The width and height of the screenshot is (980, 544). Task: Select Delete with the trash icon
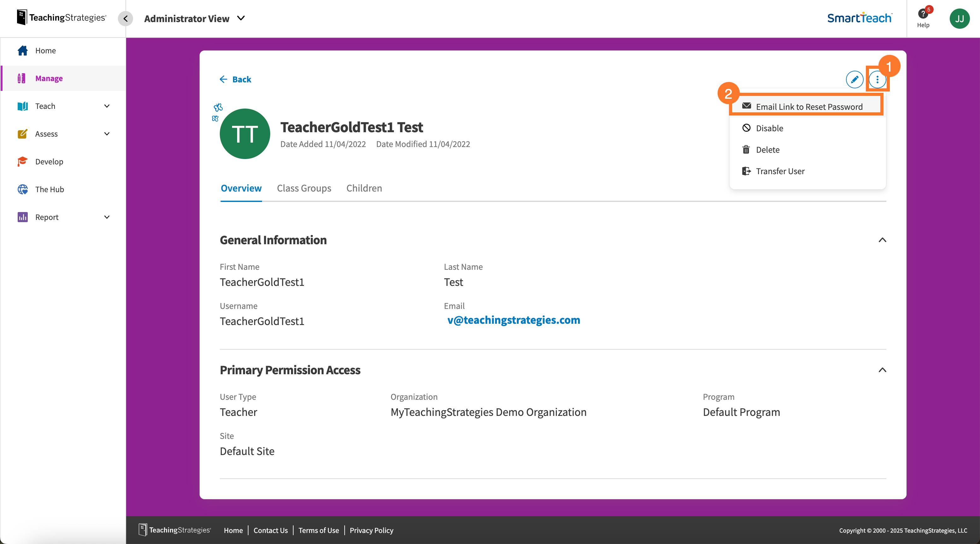(767, 150)
